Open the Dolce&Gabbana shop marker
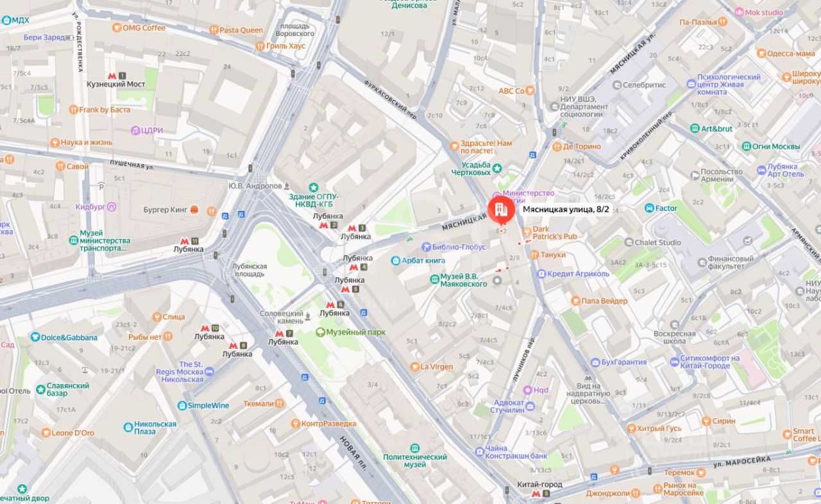Screen dimensions: 821x504 coord(35,337)
